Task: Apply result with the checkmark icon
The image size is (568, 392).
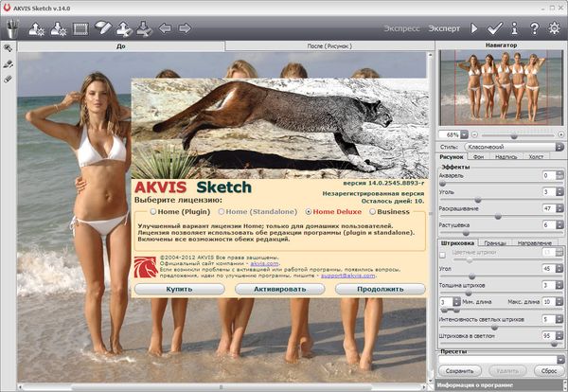Action: pyautogui.click(x=494, y=28)
